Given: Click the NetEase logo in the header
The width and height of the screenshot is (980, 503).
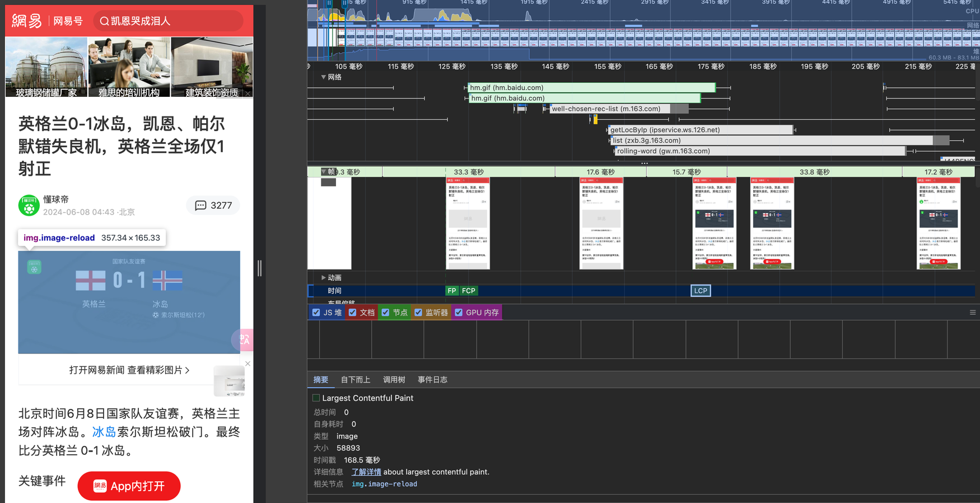Looking at the screenshot, I should pyautogui.click(x=27, y=21).
